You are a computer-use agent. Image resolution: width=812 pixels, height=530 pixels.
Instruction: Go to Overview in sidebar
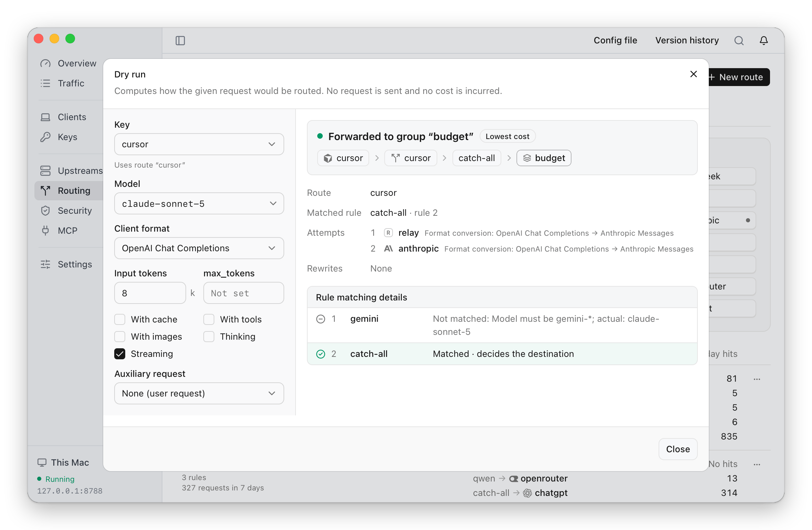coord(68,64)
